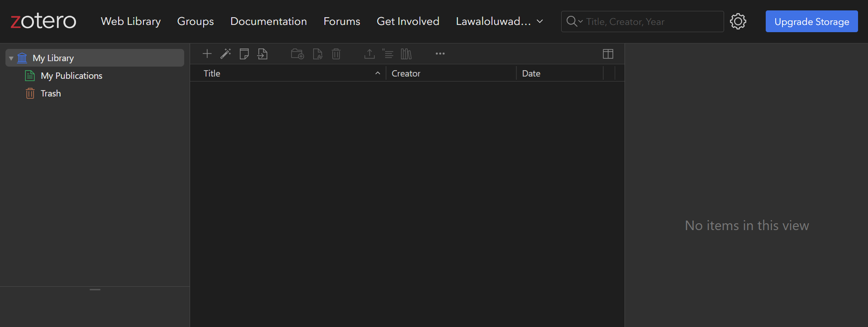Open search mode dropdown magnifier
Viewport: 868px width, 327px height.
pyautogui.click(x=574, y=21)
